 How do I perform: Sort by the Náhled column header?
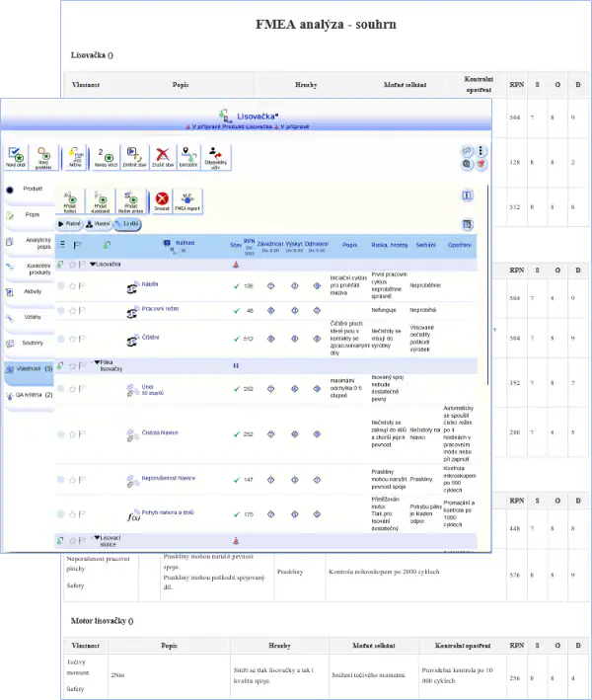185,242
